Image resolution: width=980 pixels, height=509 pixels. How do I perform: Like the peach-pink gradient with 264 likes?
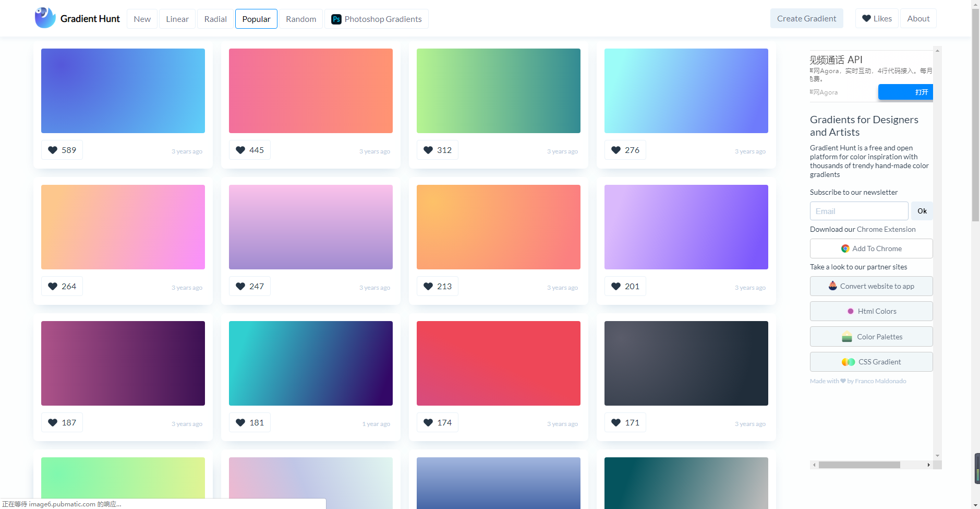pyautogui.click(x=62, y=286)
